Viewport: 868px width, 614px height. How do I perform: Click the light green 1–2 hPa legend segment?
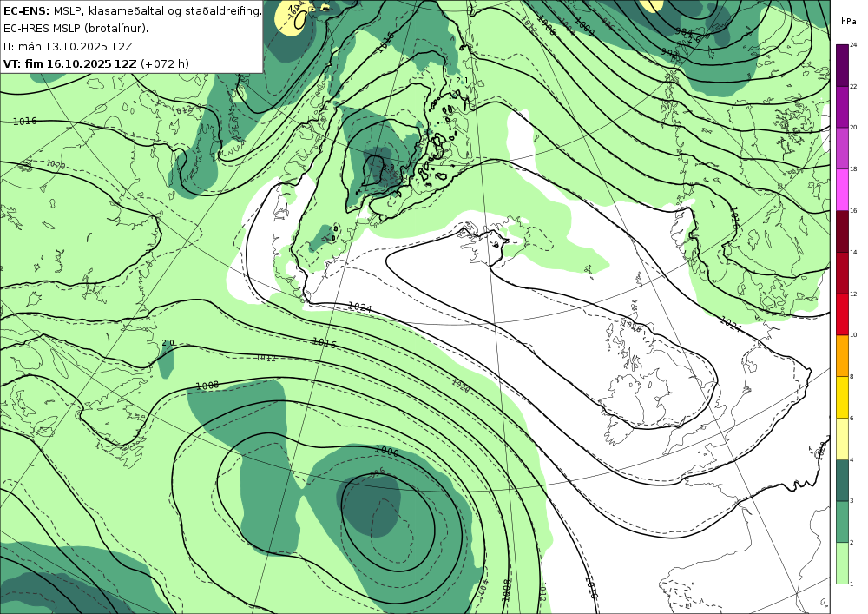click(x=842, y=563)
